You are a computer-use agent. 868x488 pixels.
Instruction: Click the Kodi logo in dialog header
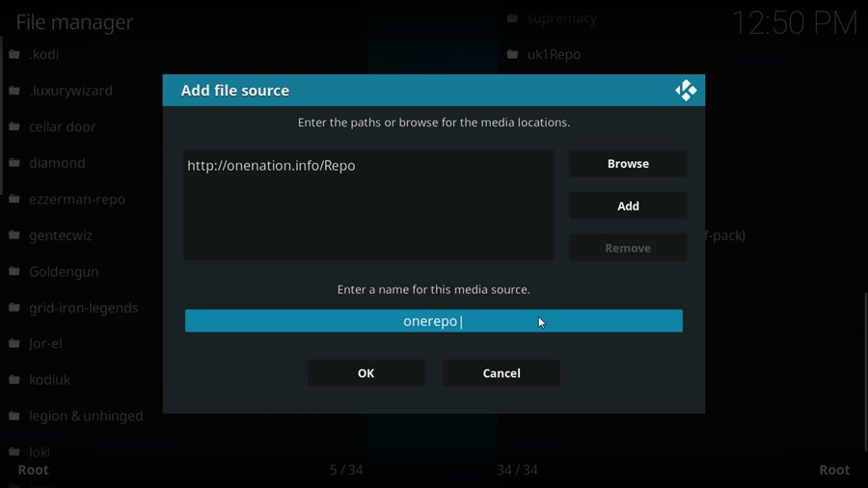coord(686,91)
